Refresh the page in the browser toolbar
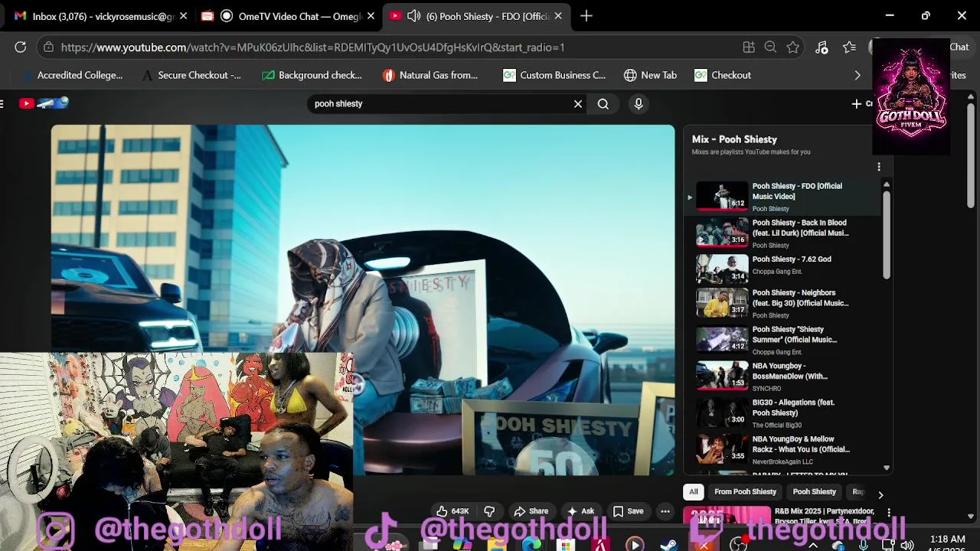Viewport: 980px width, 551px height. click(x=21, y=47)
